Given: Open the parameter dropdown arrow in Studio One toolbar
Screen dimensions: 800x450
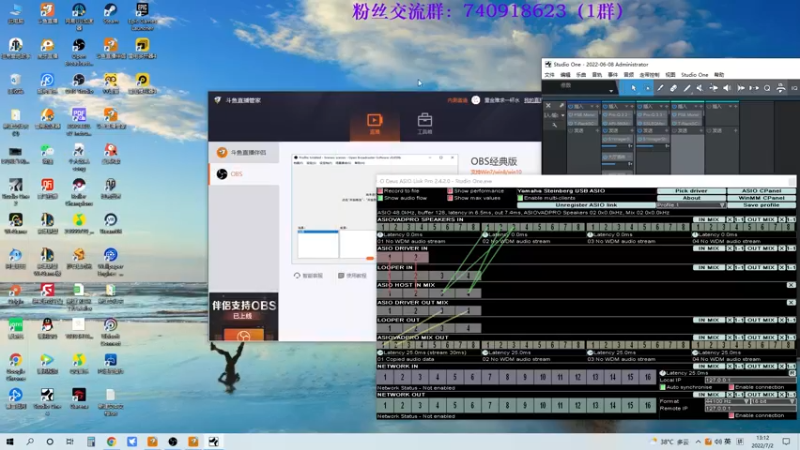Looking at the screenshot, I should click(x=611, y=90).
